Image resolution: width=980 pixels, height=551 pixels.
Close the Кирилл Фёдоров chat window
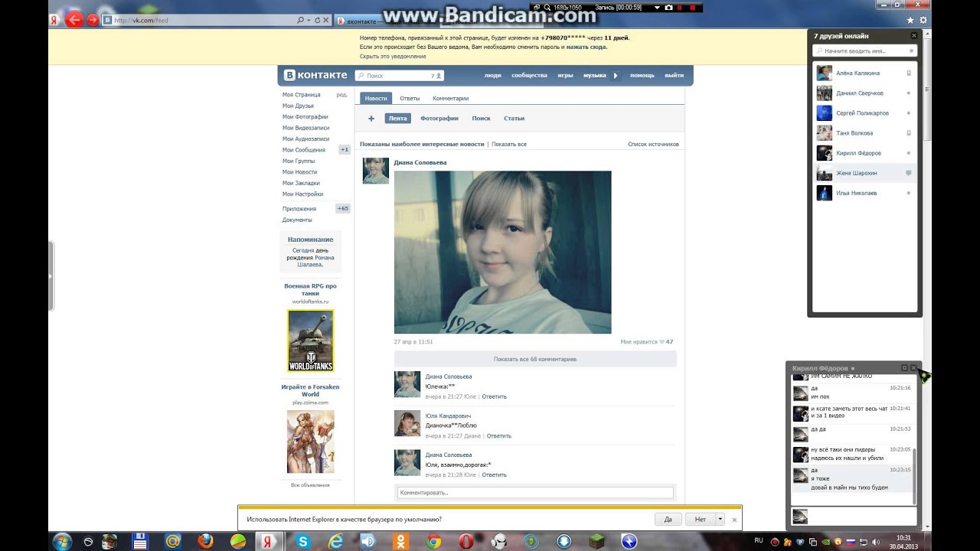[x=913, y=368]
